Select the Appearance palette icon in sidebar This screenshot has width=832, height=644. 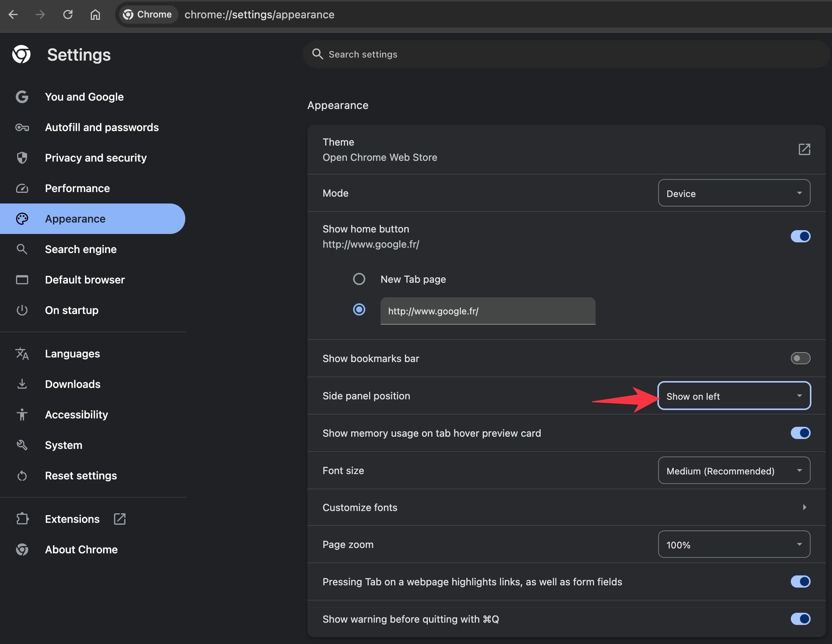(x=22, y=219)
